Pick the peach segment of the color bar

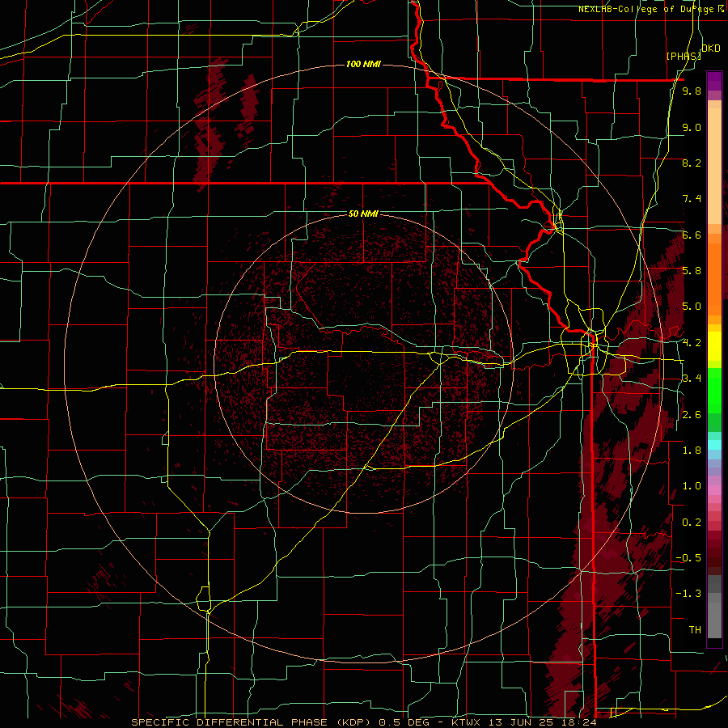[x=714, y=163]
